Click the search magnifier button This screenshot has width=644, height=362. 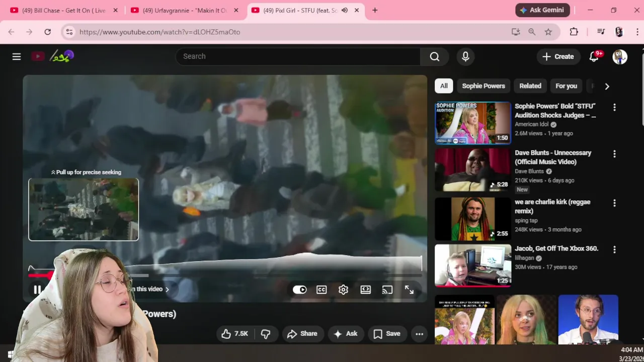(435, 56)
